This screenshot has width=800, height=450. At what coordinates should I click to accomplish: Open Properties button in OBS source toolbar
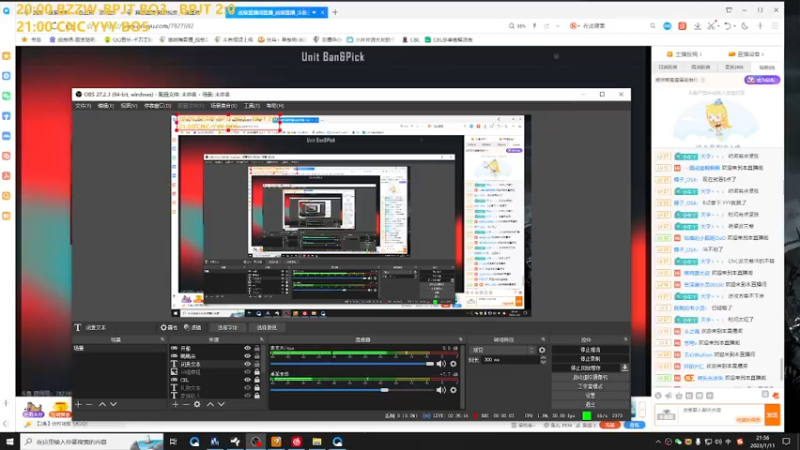coord(169,328)
